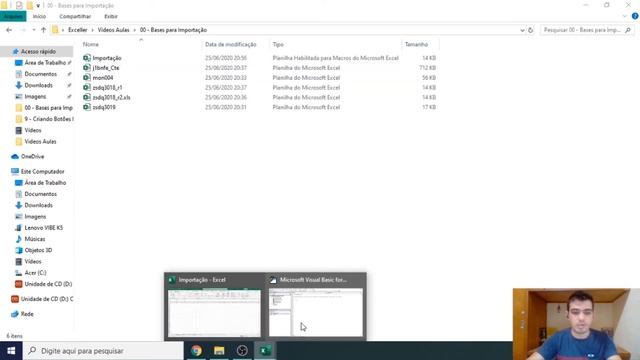
Task: Select Acesso rápido in navigation pane
Action: click(38, 51)
